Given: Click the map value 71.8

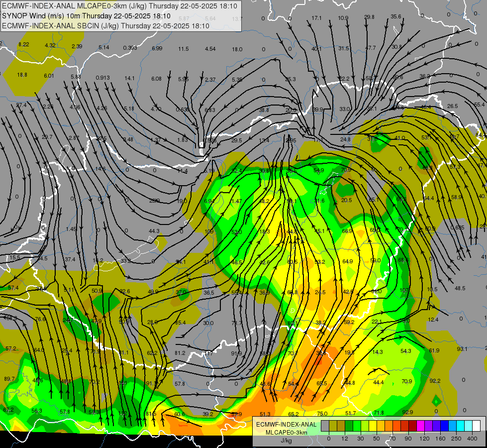Looking at the screenshot, I should (379, 413).
